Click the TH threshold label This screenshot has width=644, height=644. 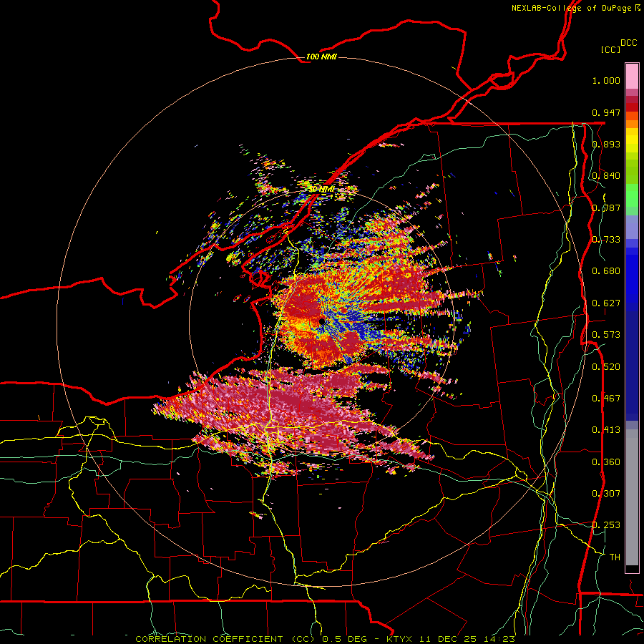coord(615,557)
